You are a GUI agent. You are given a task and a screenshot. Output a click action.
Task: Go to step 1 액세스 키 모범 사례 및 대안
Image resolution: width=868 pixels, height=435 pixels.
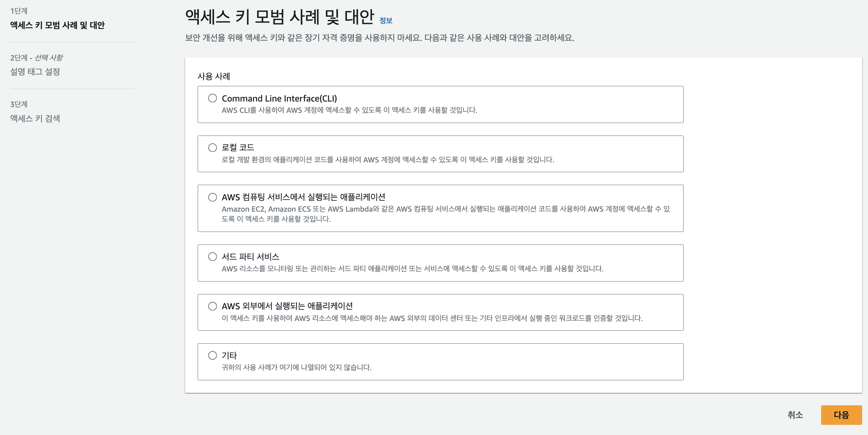[57, 25]
